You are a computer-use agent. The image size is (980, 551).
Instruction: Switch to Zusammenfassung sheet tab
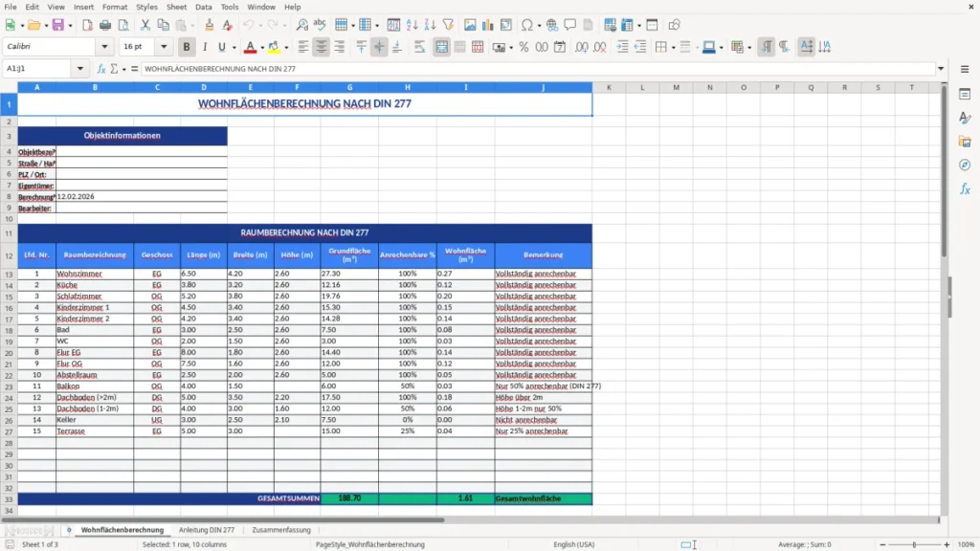(281, 530)
